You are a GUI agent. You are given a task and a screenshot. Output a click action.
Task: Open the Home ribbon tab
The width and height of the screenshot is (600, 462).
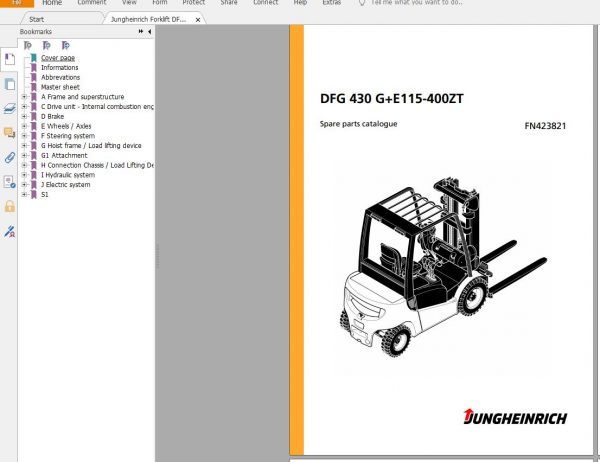(52, 3)
